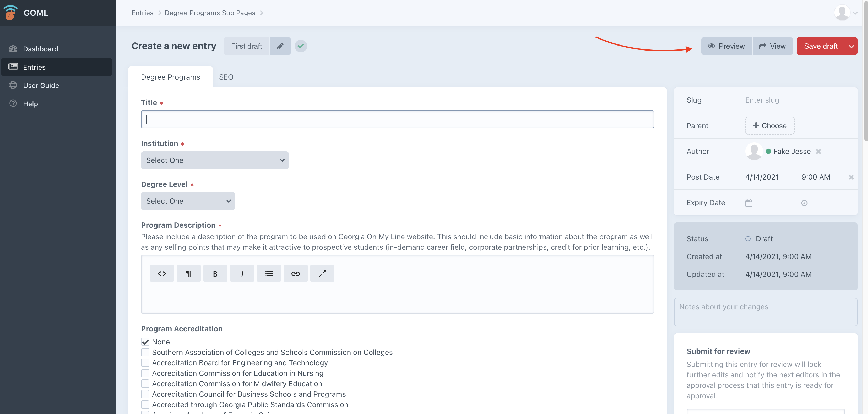Toggle bold formatting in Program Description

click(215, 274)
